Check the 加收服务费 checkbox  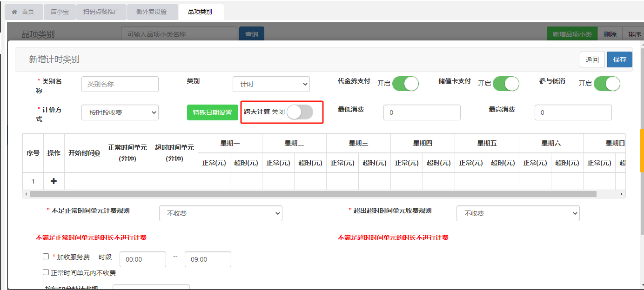46,256
